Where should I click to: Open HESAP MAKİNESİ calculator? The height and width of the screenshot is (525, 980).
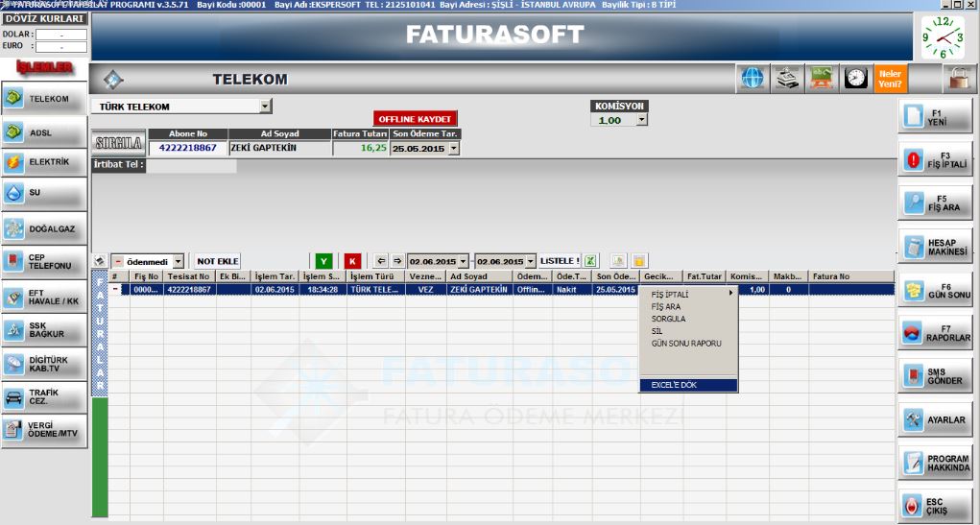(x=936, y=247)
